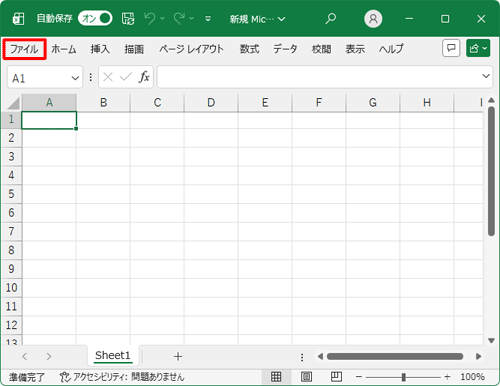Click the Excel app icon in title bar
Image resolution: width=500 pixels, height=386 pixels.
tap(18, 19)
